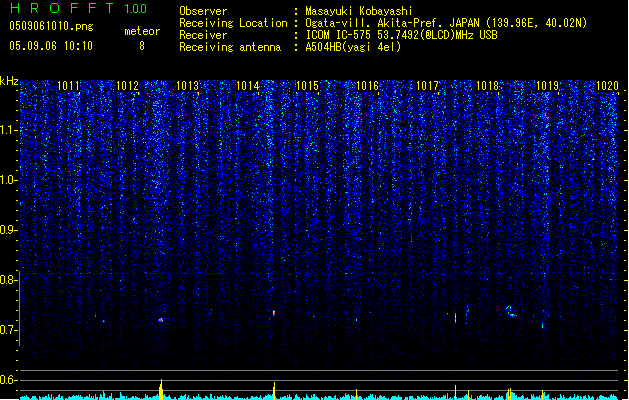Click the meteor count value 8
This screenshot has width=629, height=400.
pos(142,46)
